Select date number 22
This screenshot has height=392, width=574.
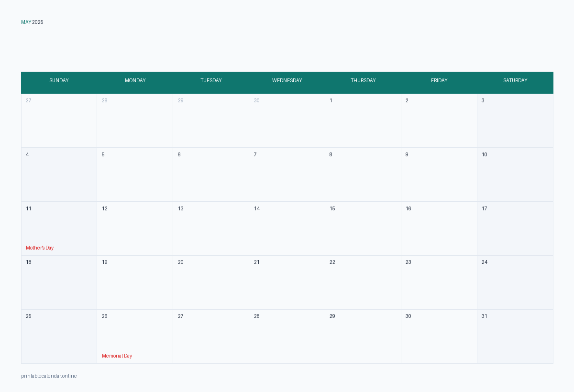pyautogui.click(x=332, y=262)
